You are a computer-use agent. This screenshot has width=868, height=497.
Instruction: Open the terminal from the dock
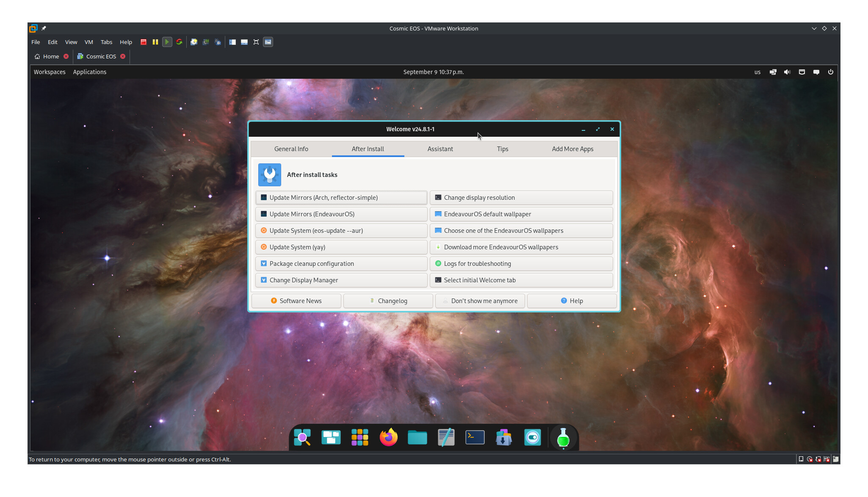pos(475,437)
